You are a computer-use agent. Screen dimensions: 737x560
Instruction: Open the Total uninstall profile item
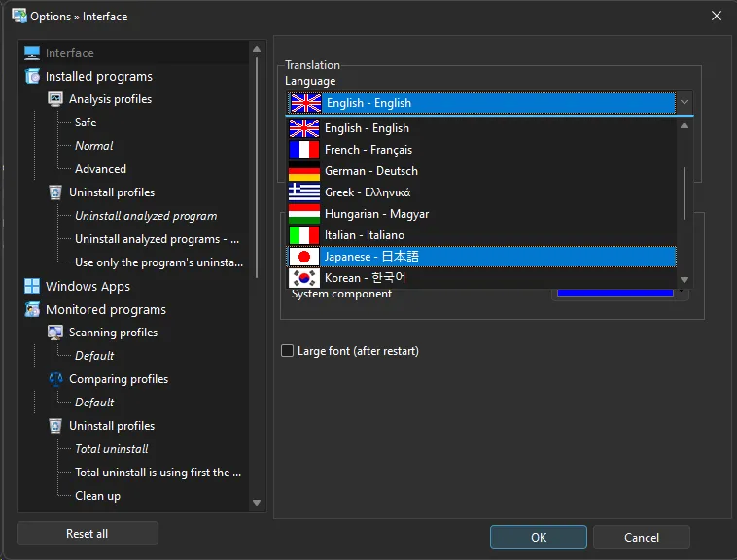click(x=111, y=449)
